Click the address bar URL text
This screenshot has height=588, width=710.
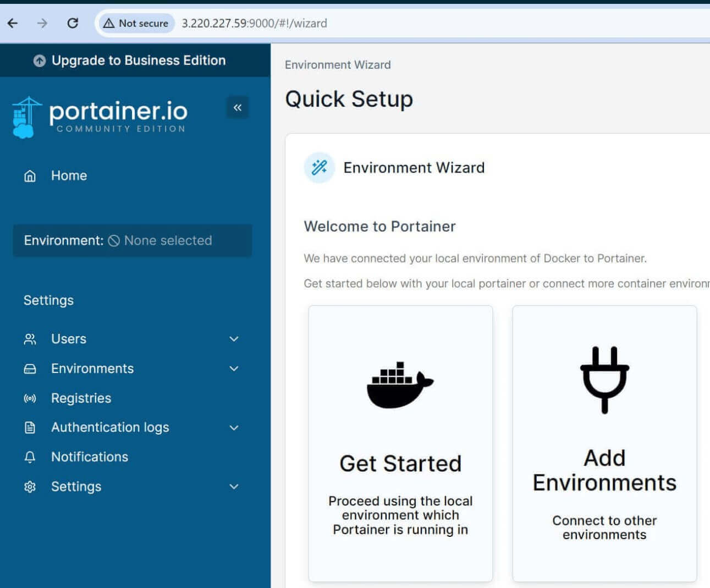tap(254, 23)
